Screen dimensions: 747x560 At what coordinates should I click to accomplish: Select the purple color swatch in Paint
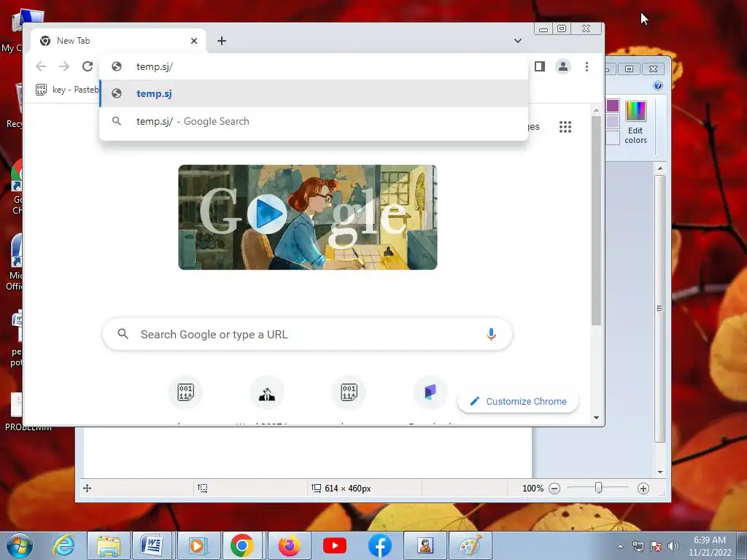click(613, 105)
